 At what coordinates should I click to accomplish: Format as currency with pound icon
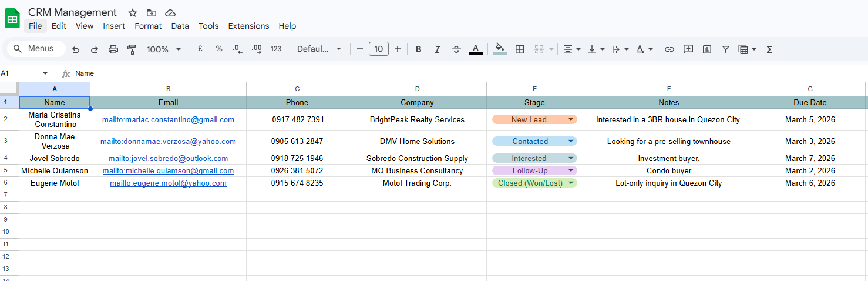pos(200,49)
